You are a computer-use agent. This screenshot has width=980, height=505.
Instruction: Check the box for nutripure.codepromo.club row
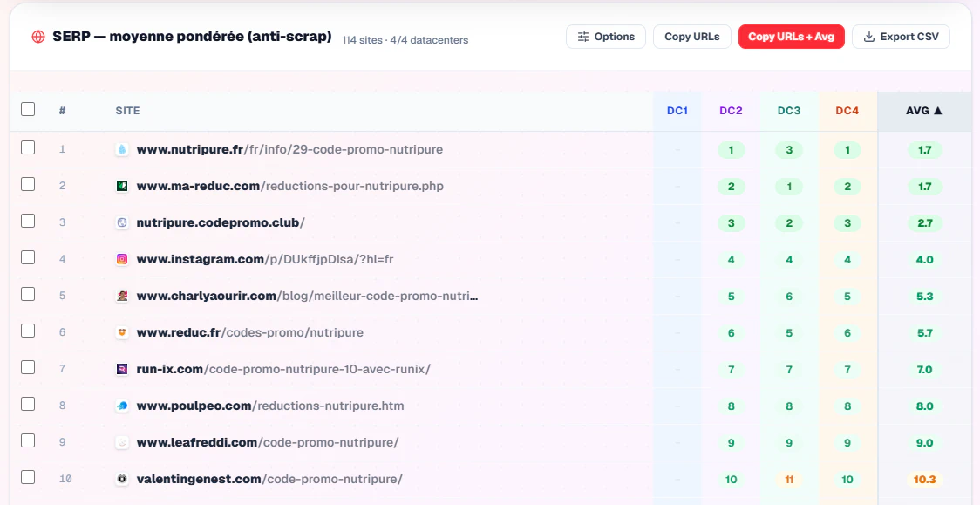[x=28, y=221]
